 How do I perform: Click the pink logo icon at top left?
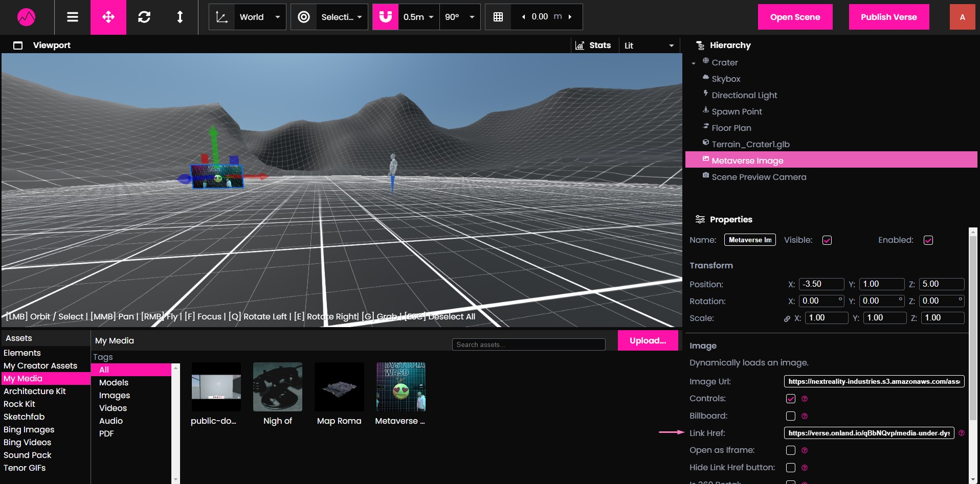[x=27, y=17]
